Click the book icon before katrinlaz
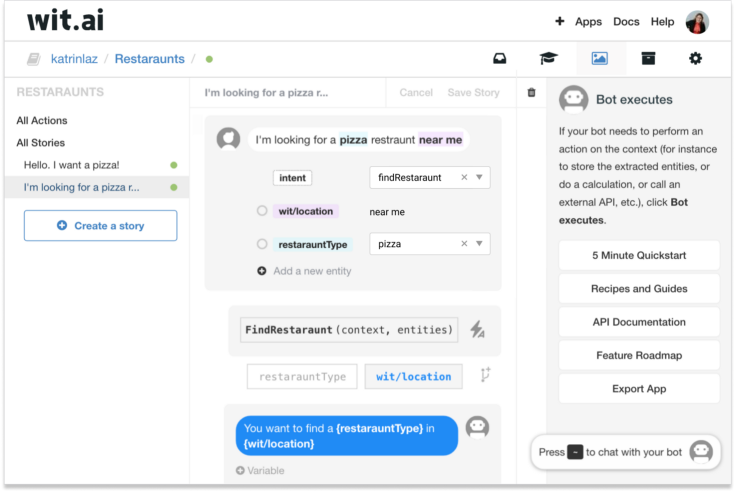735x492 pixels. [x=34, y=59]
